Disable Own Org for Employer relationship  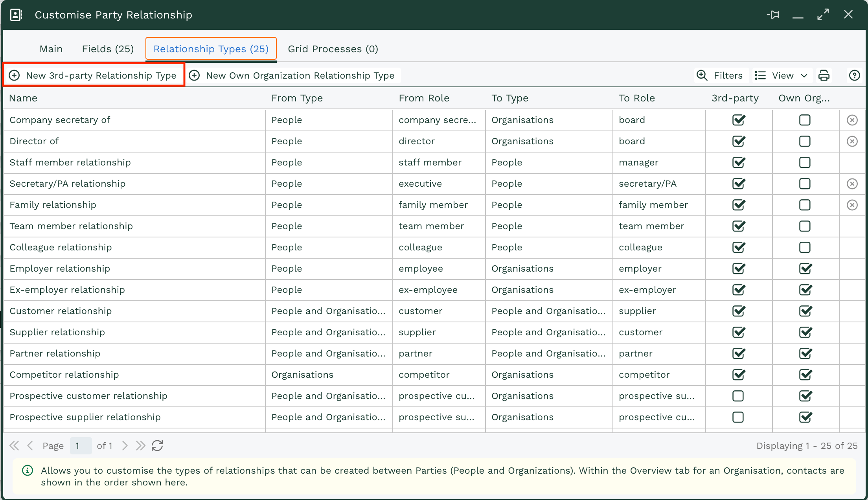[x=805, y=268]
